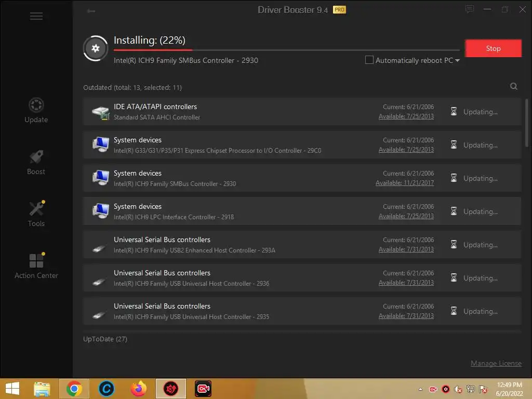Open Available: 11/21/2017 link for SMBus Controller
The width and height of the screenshot is (532, 399).
(x=404, y=183)
